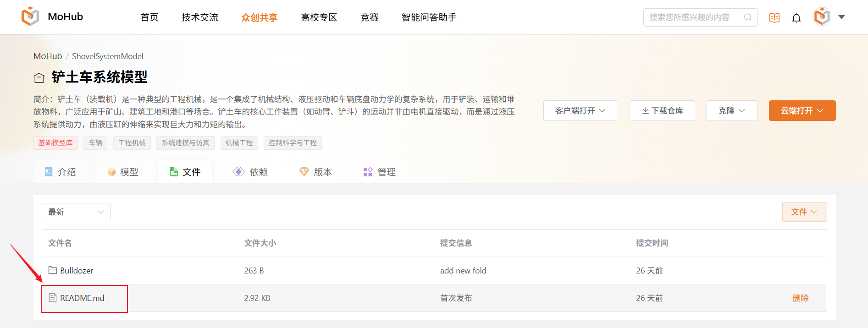Viewport: 868px width, 328px height.
Task: Open 技术交流 navigation item
Action: (x=200, y=17)
